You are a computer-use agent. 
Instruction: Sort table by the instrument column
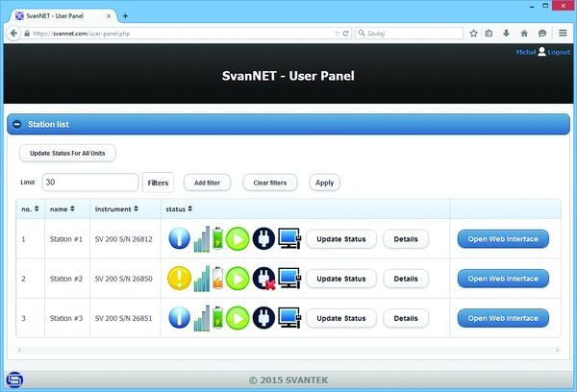click(117, 208)
